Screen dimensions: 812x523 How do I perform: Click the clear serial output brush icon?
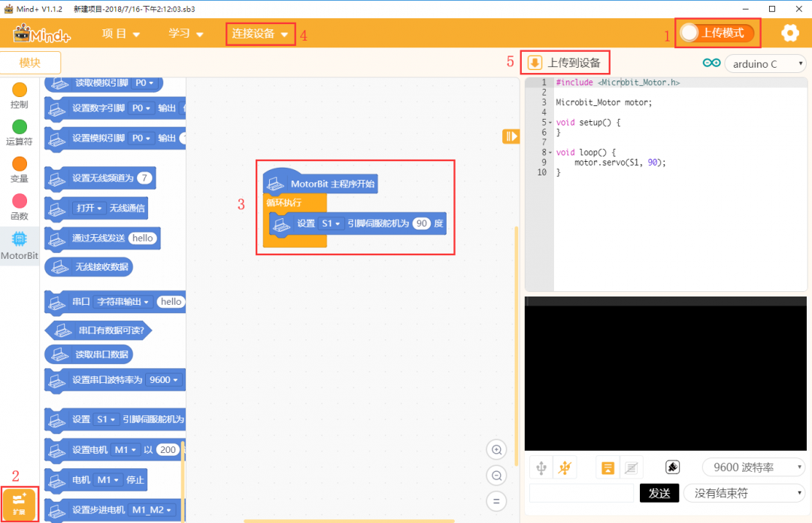coord(673,467)
